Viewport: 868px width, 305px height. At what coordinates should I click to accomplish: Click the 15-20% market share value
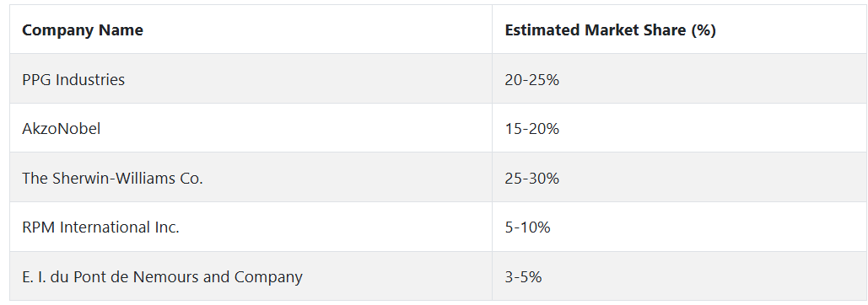(x=532, y=129)
